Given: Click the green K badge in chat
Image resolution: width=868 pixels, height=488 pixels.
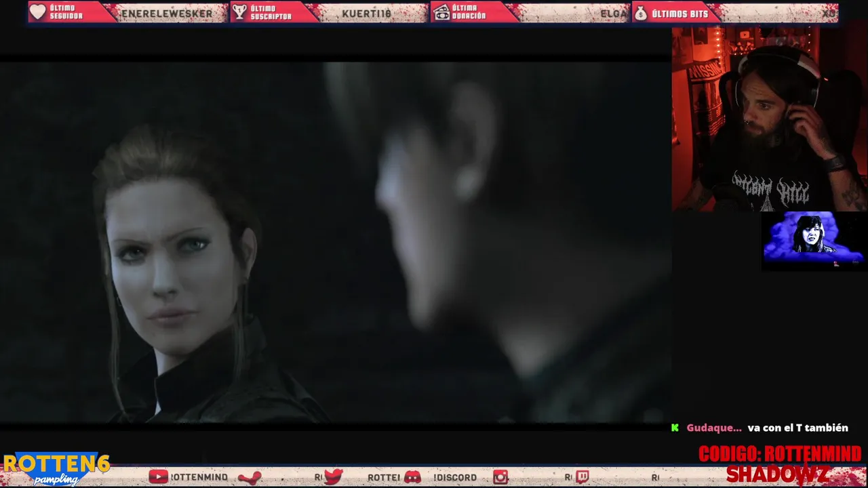Looking at the screenshot, I should (675, 428).
